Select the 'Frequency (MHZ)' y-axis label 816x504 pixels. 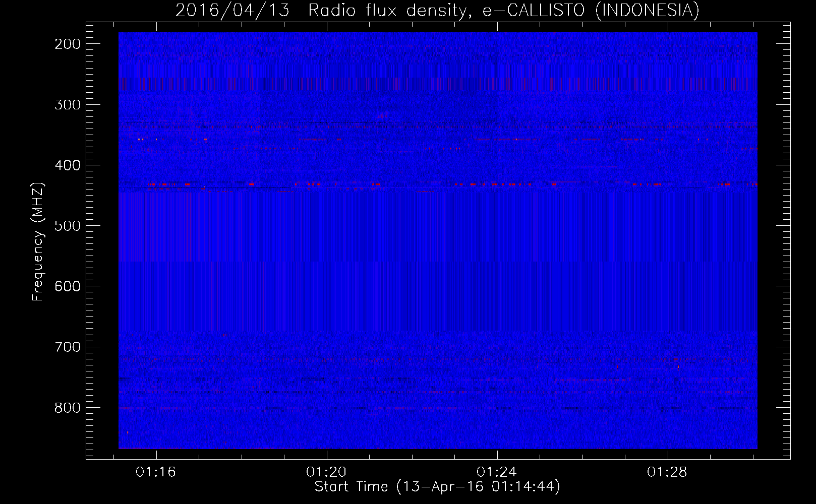pos(38,242)
